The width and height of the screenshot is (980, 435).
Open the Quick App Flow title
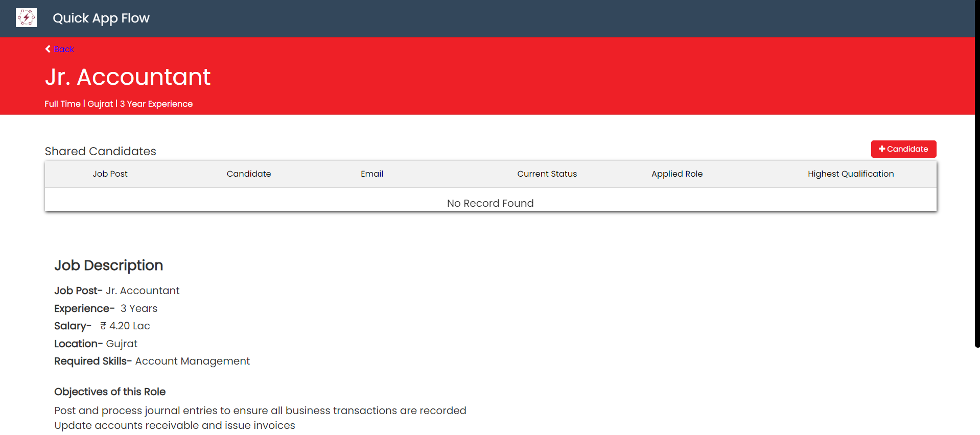(101, 18)
